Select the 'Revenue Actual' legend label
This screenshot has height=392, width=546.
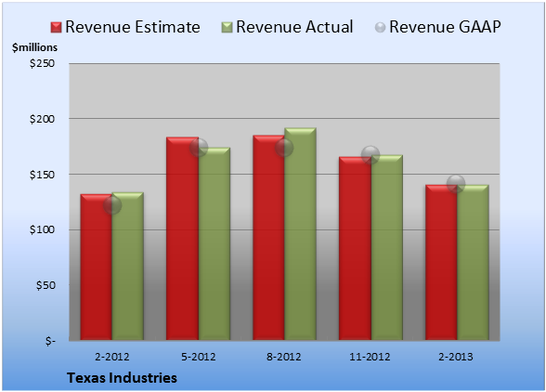tap(294, 27)
